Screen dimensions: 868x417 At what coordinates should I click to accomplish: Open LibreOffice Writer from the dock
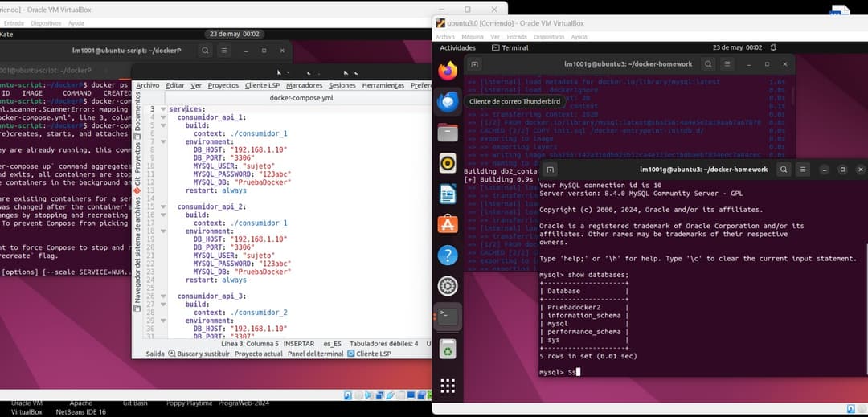coord(448,194)
